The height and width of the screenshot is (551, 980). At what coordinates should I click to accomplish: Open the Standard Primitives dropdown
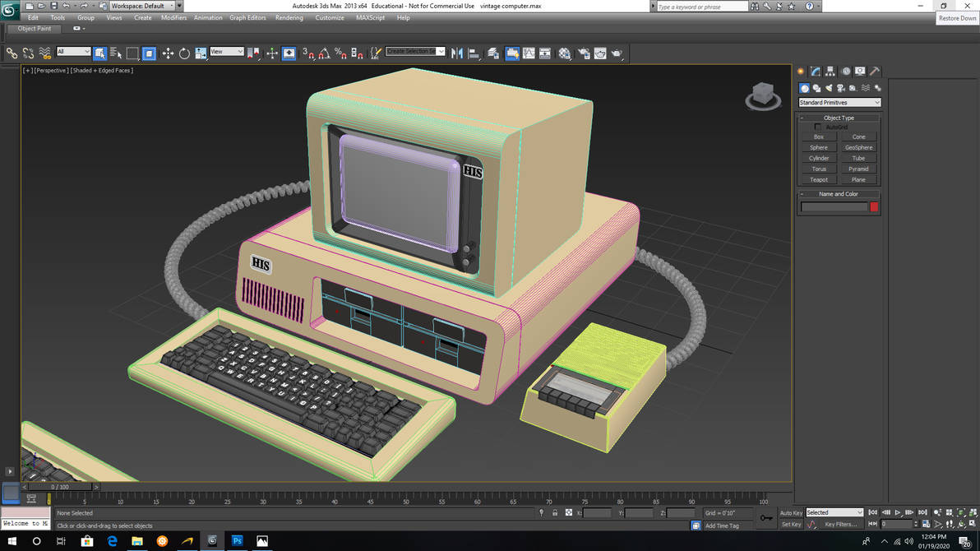coord(839,103)
